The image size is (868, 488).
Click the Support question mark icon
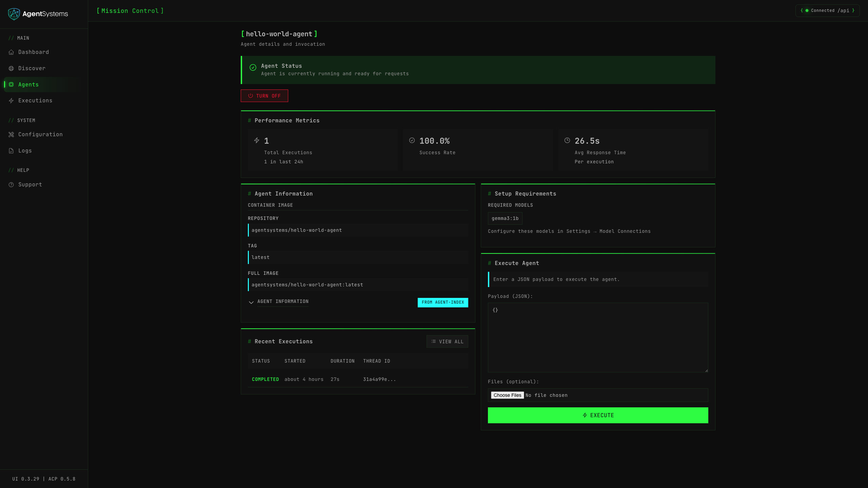[x=11, y=185]
